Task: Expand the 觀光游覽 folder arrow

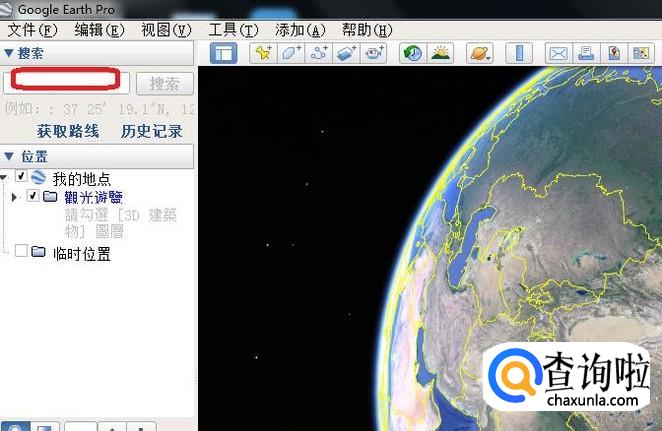Action: (14, 197)
